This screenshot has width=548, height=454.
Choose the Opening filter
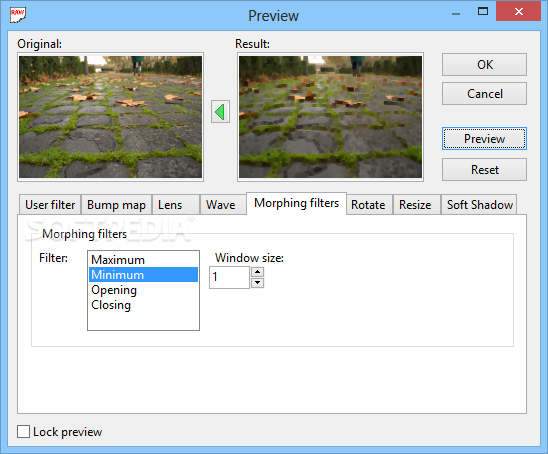[143, 290]
